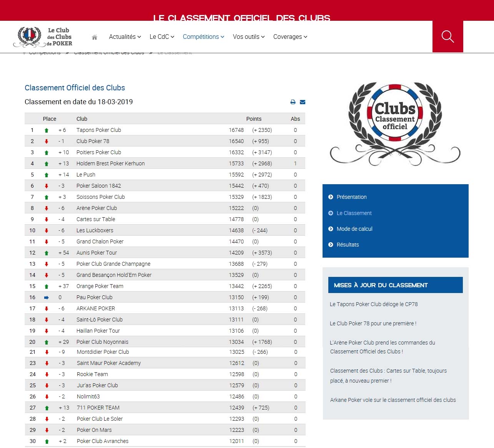Click the arrow icon beside Résultats
The image size is (494, 448).
point(331,245)
